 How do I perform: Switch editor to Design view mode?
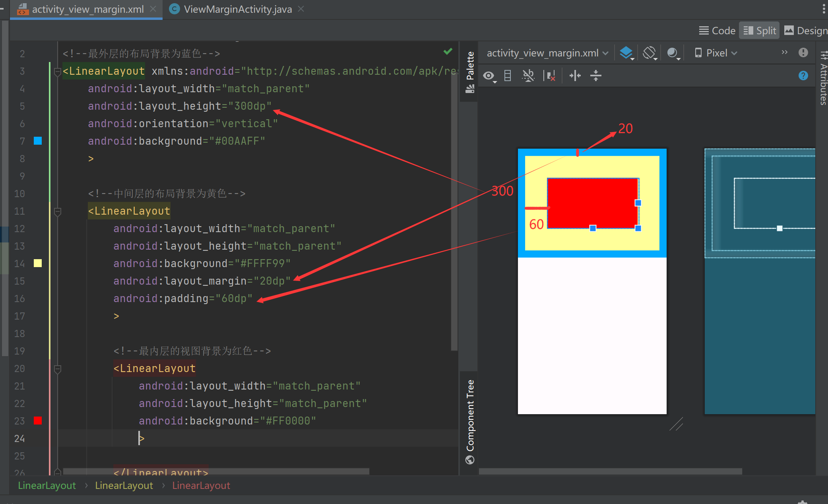tap(806, 31)
